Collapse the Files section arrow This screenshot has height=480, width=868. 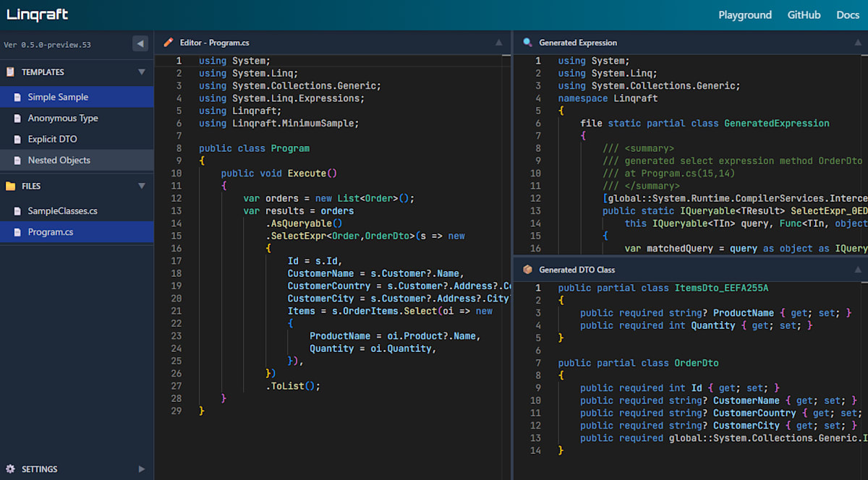pos(142,186)
